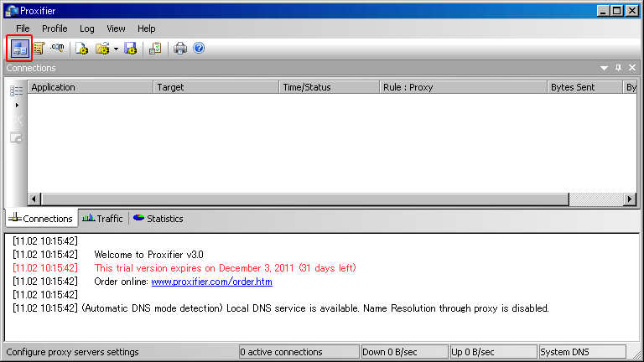Switch to the Traffic tab
This screenshot has height=362, width=644.
click(x=102, y=219)
